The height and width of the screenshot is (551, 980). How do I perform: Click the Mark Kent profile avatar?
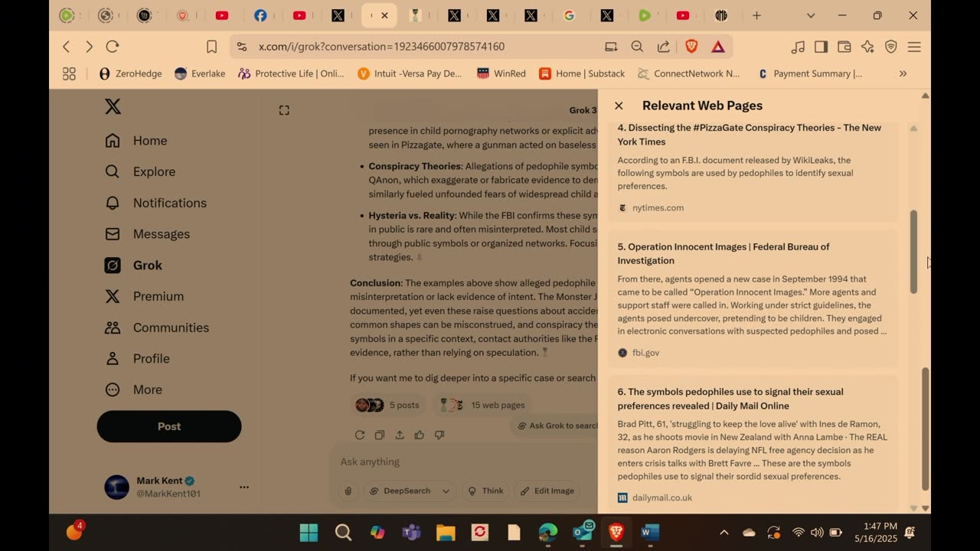[x=117, y=487]
